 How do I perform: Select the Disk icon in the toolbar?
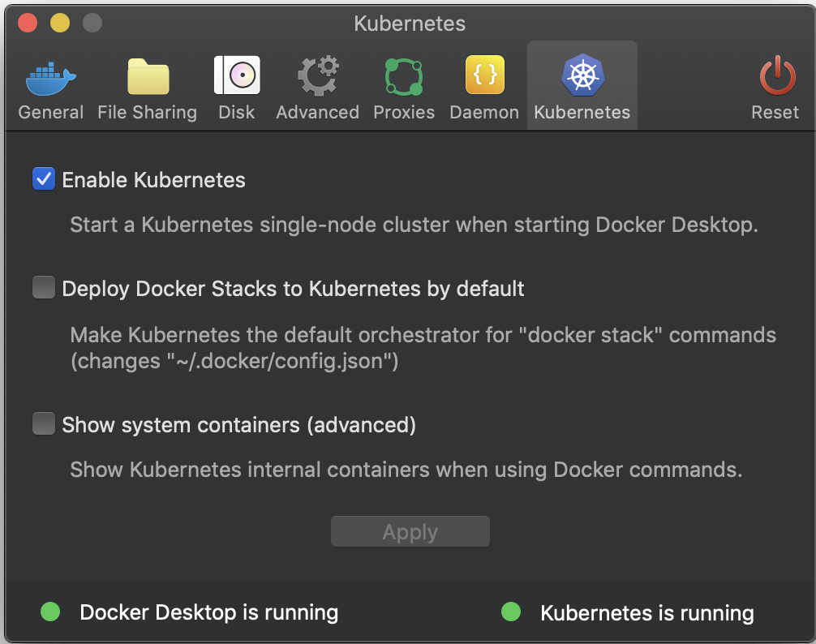[x=236, y=75]
